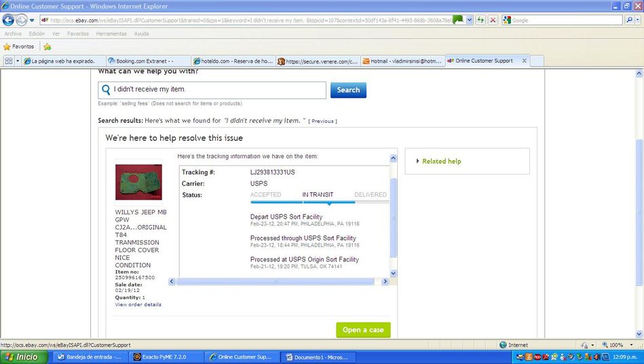Image resolution: width=644 pixels, height=364 pixels.
Task: Click the Stop loading X icon
Action: [x=493, y=20]
